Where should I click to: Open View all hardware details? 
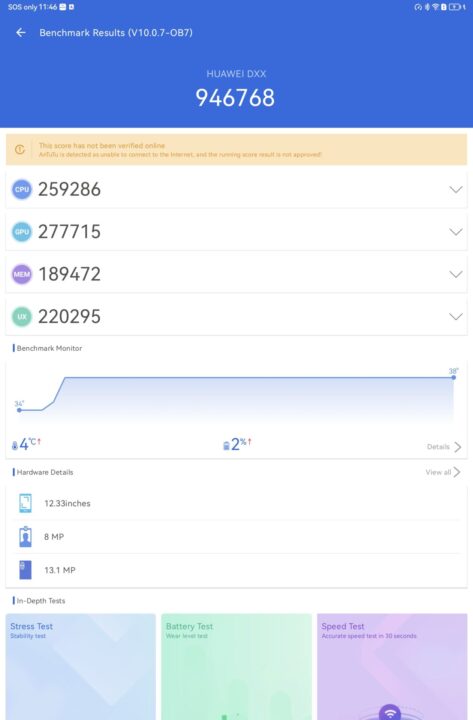pos(443,472)
